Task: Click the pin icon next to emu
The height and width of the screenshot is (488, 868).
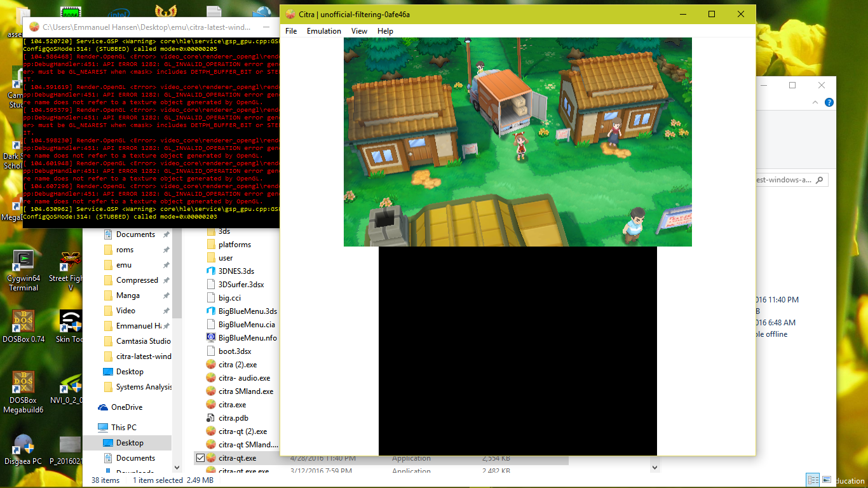Action: (166, 265)
